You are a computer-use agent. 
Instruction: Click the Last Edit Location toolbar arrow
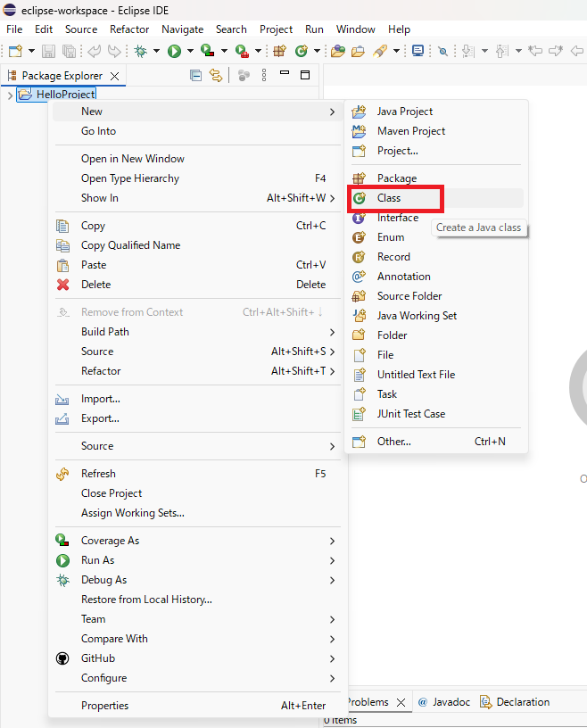535,51
